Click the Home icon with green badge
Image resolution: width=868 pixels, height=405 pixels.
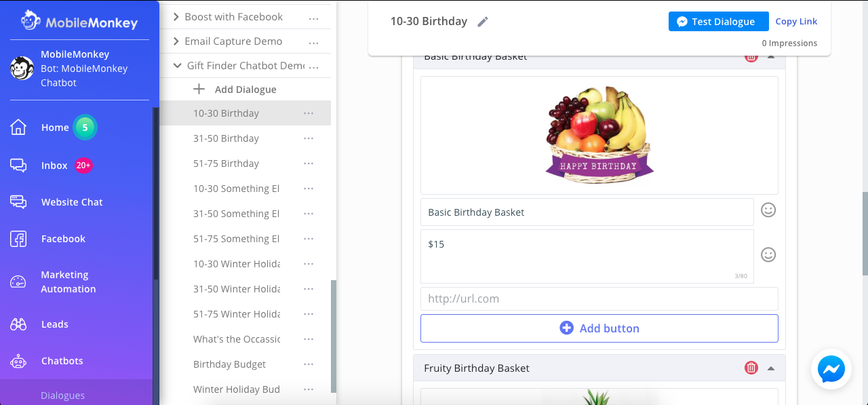point(19,127)
